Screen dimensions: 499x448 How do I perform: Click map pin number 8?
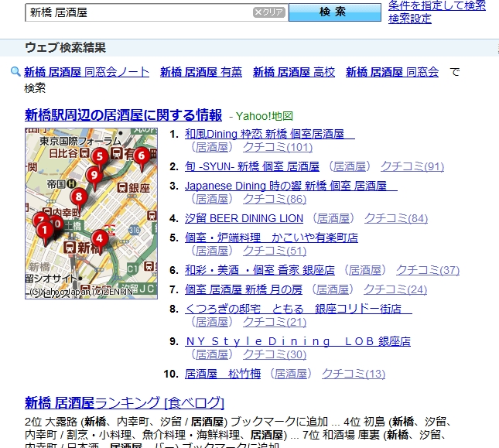pyautogui.click(x=79, y=199)
